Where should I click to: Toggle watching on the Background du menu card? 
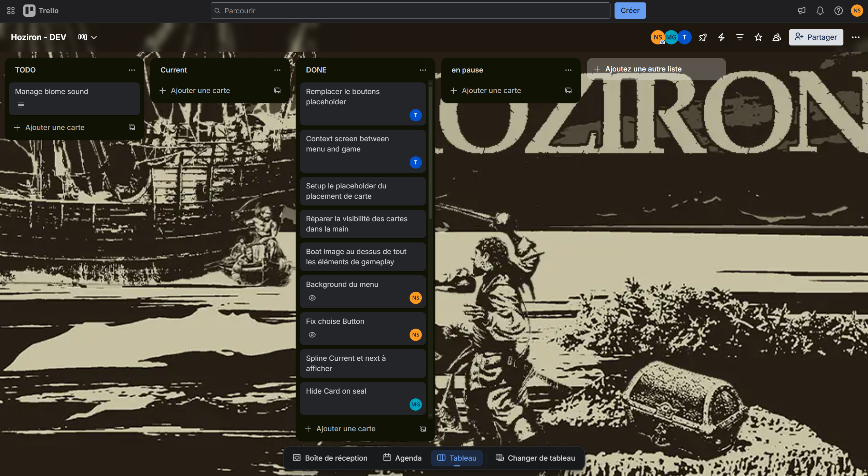click(312, 297)
